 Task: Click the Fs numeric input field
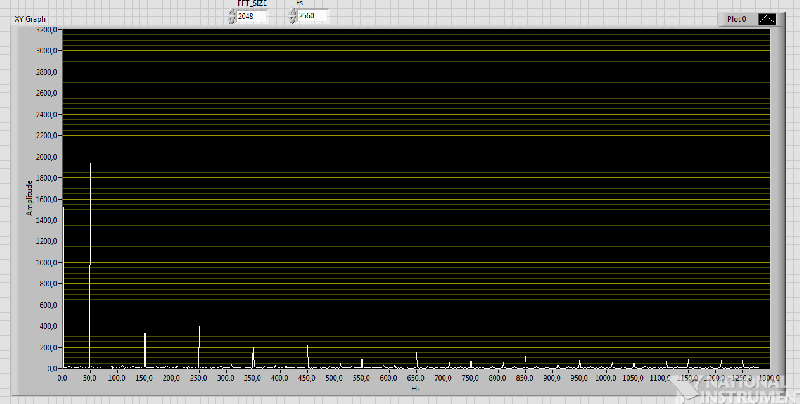coord(313,16)
